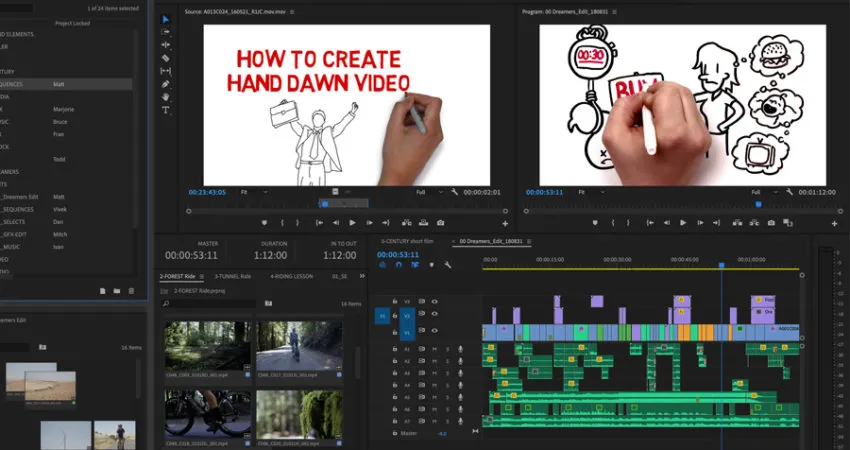850x450 pixels.
Task: Toggle the lock on track V2
Action: click(x=394, y=315)
